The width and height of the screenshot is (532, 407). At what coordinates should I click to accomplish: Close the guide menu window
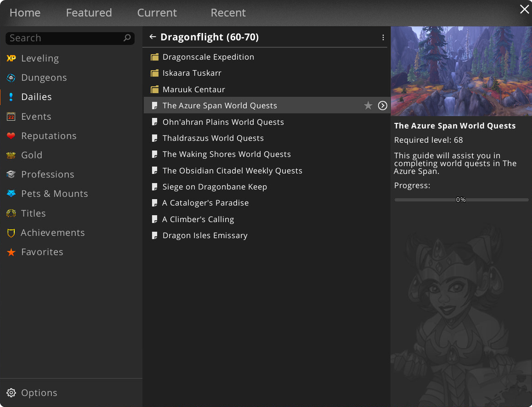pyautogui.click(x=525, y=9)
